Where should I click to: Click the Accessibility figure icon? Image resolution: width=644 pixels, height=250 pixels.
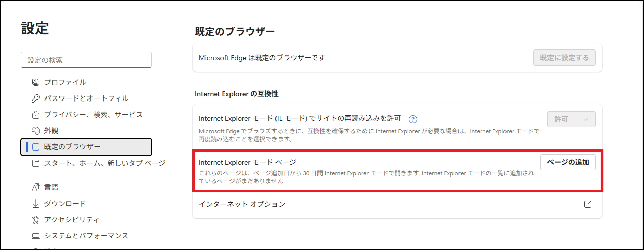point(35,220)
